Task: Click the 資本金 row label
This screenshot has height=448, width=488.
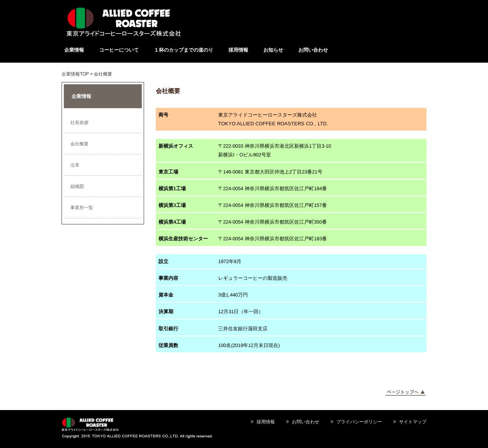Action: (166, 295)
